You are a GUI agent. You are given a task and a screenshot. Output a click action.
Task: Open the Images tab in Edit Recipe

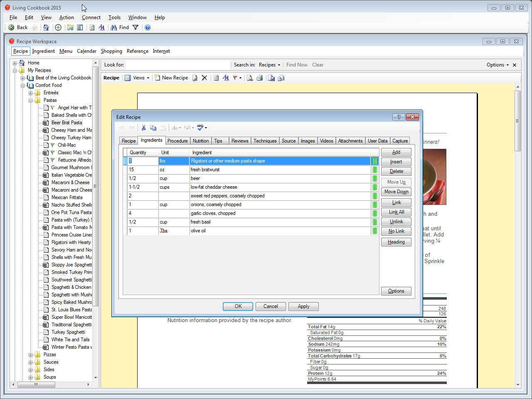[x=308, y=141]
